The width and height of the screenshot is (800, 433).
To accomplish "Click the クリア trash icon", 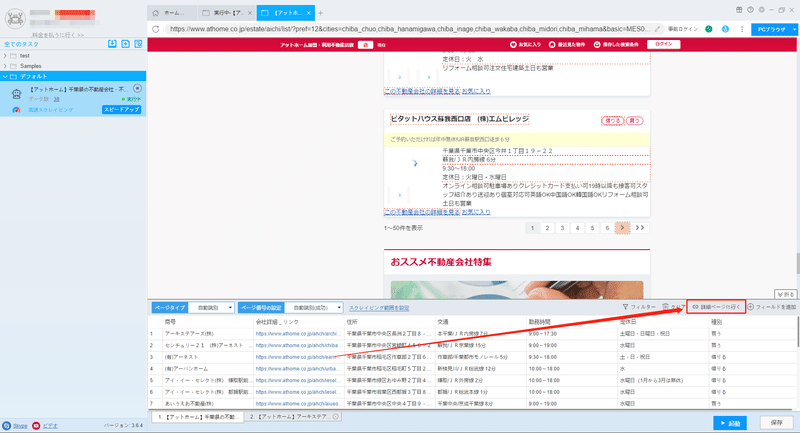I will coord(665,307).
